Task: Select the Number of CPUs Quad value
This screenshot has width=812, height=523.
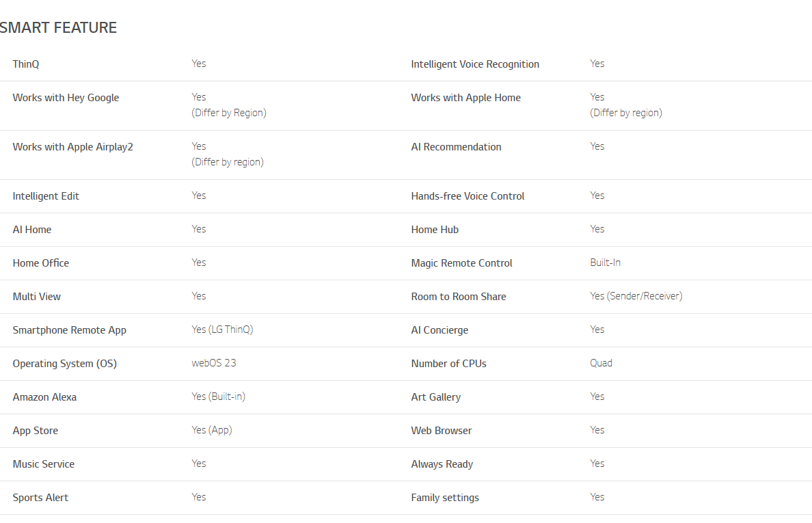Action: 601,363
